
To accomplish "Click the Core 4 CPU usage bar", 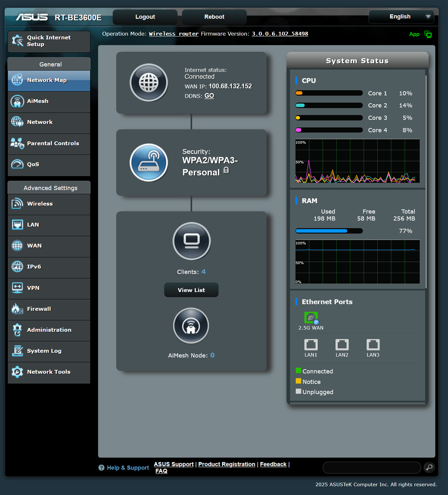I will pos(329,130).
